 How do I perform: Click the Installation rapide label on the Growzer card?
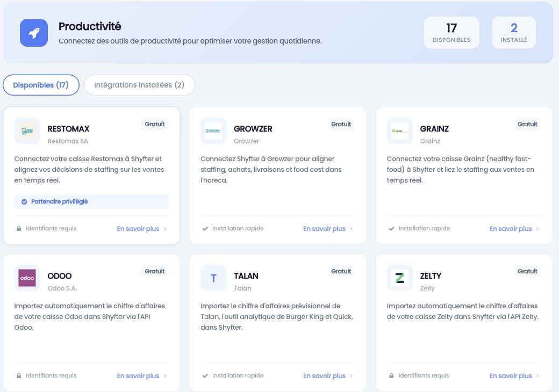[238, 229]
